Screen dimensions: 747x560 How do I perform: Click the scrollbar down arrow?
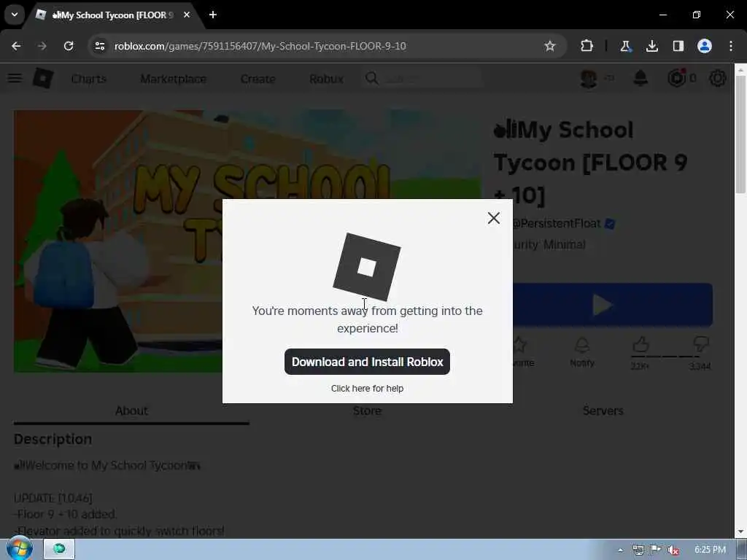[x=740, y=532]
